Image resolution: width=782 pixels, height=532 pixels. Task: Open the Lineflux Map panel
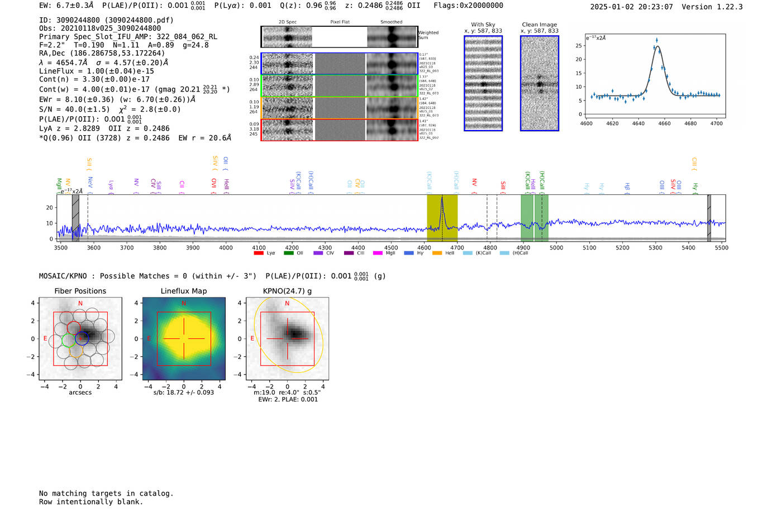click(x=184, y=339)
